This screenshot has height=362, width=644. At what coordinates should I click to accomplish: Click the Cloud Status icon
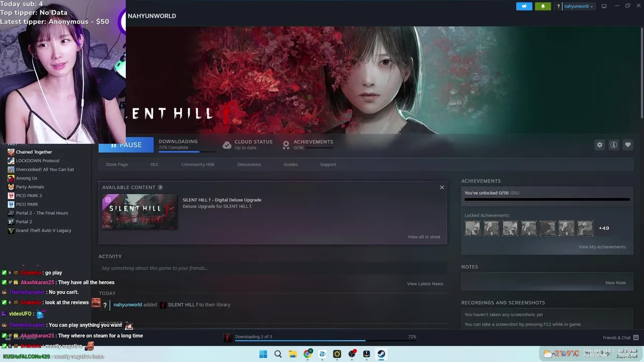tap(227, 145)
